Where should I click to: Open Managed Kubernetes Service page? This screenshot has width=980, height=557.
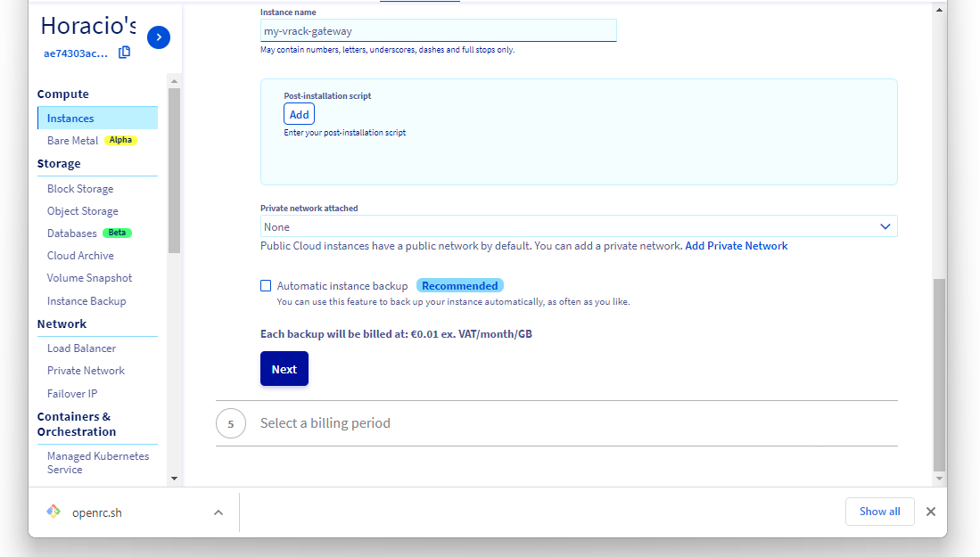97,463
